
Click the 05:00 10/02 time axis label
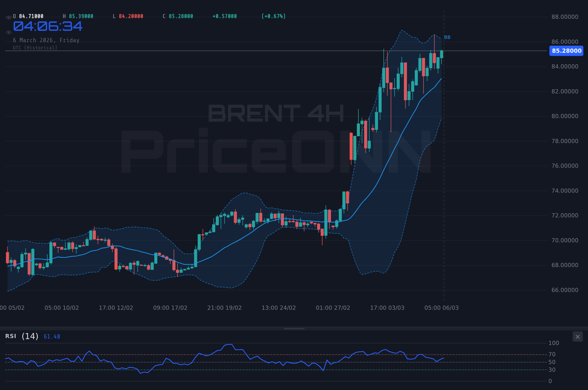click(62, 308)
